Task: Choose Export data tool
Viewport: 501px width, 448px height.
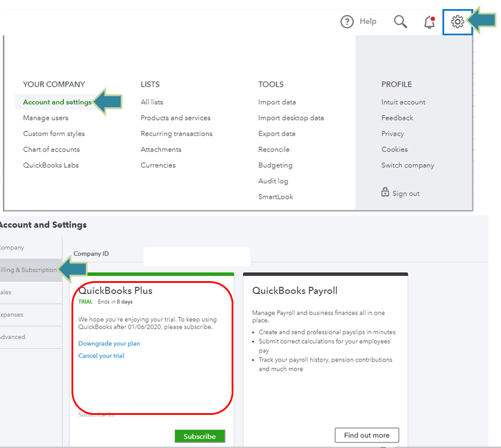Action: [277, 134]
